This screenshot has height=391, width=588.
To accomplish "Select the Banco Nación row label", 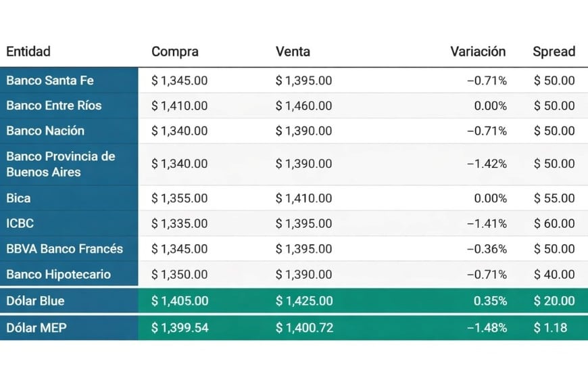I will click(x=45, y=131).
